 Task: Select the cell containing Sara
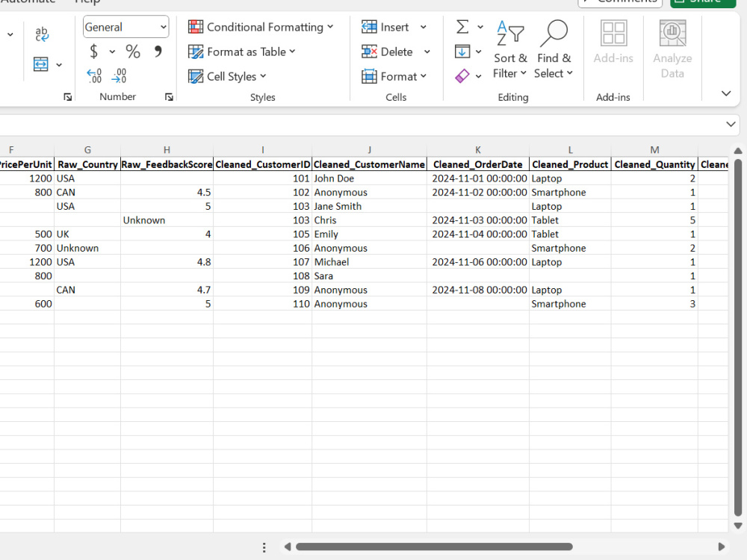pyautogui.click(x=369, y=276)
